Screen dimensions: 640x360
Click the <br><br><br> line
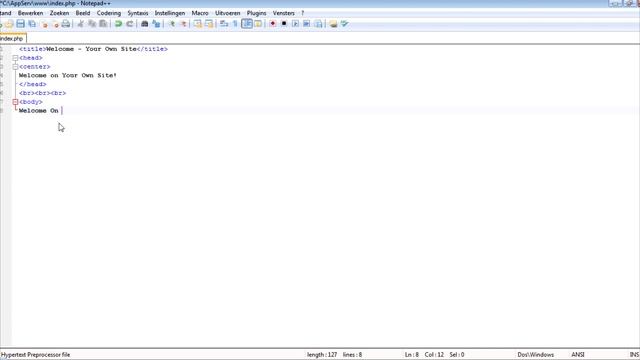tap(42, 93)
